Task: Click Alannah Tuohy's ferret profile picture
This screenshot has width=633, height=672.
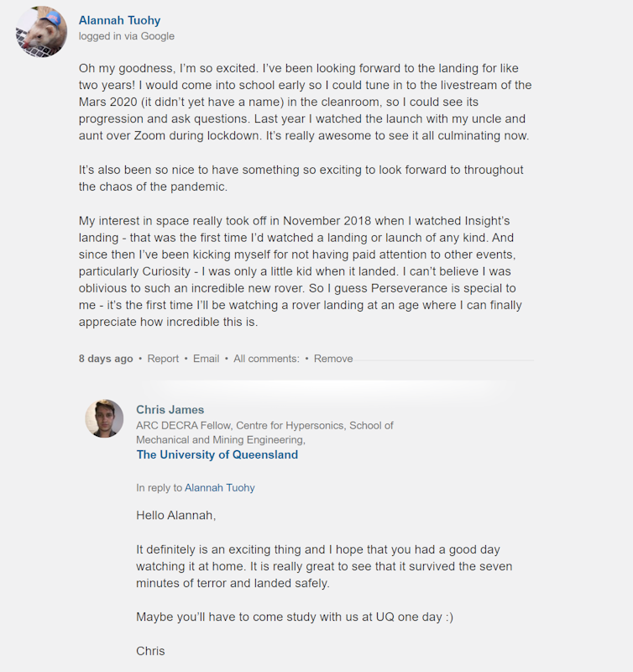Action: (x=41, y=31)
